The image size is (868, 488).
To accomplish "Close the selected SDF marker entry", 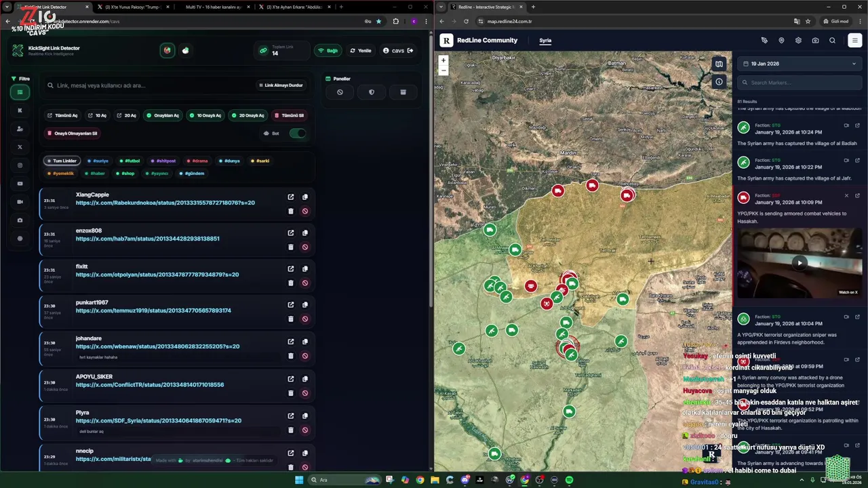I will pyautogui.click(x=846, y=196).
